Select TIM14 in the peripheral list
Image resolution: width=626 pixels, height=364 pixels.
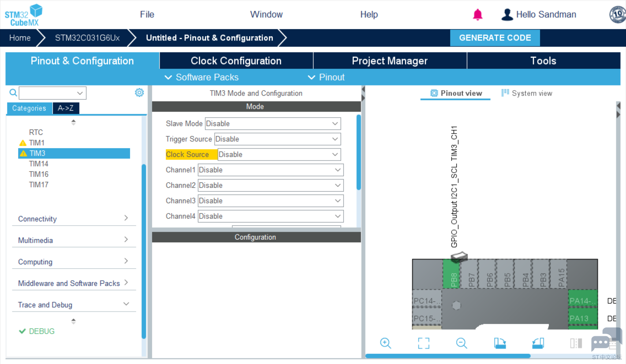[x=39, y=164]
